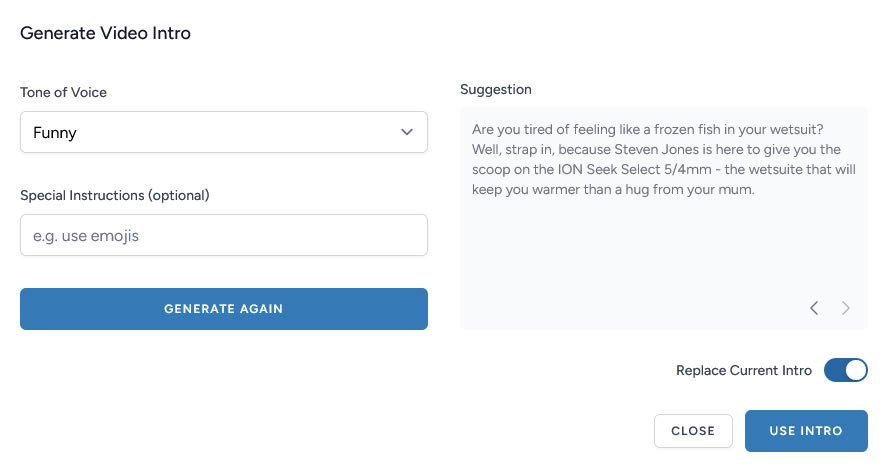Disable the Replace Current Intro switch
Image resolution: width=888 pixels, height=473 pixels.
click(x=845, y=370)
